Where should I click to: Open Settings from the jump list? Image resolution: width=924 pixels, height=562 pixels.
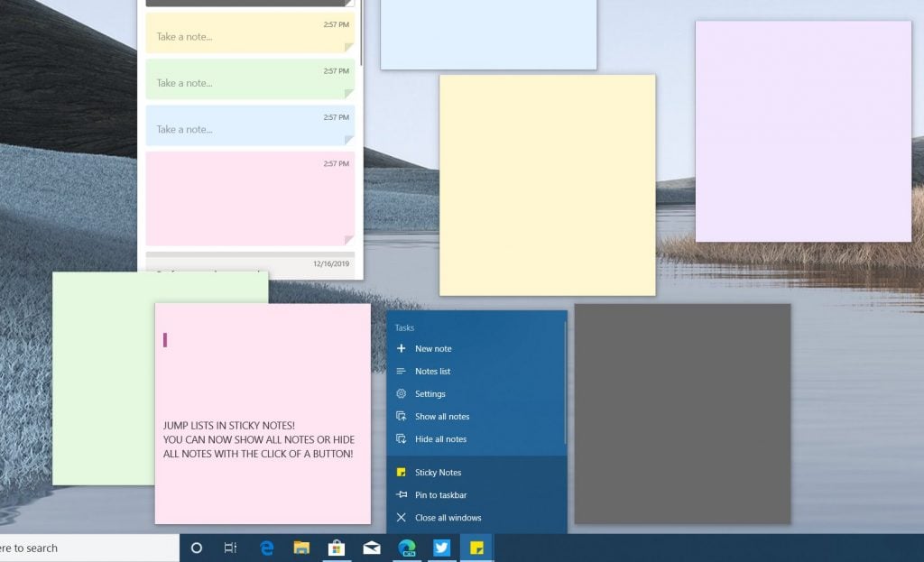430,394
